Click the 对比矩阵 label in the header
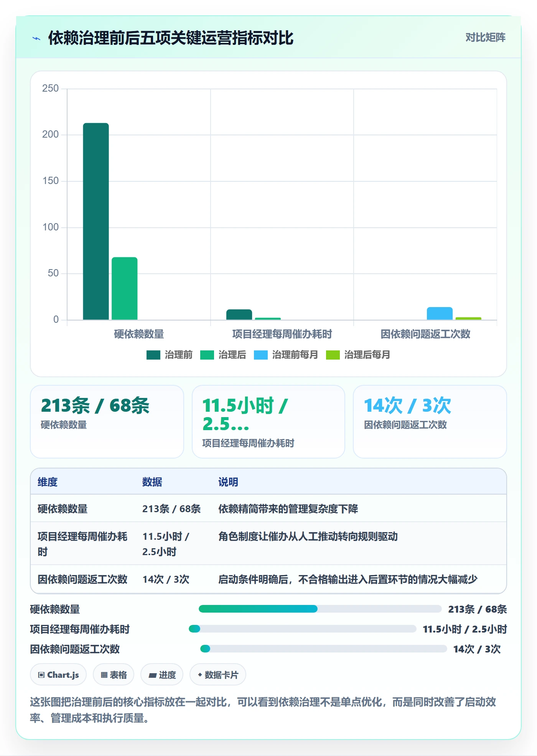The image size is (537, 756). point(485,38)
